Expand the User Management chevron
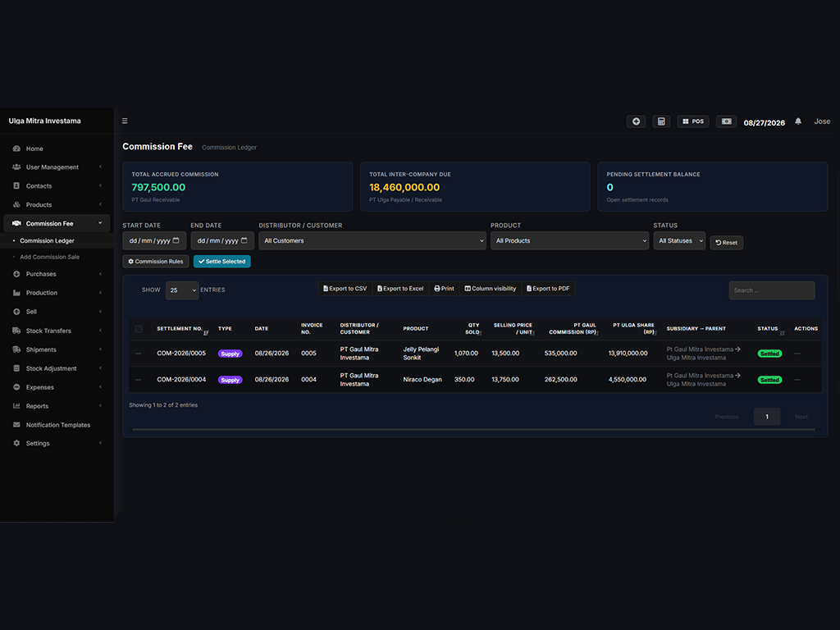This screenshot has width=840, height=630. [100, 167]
